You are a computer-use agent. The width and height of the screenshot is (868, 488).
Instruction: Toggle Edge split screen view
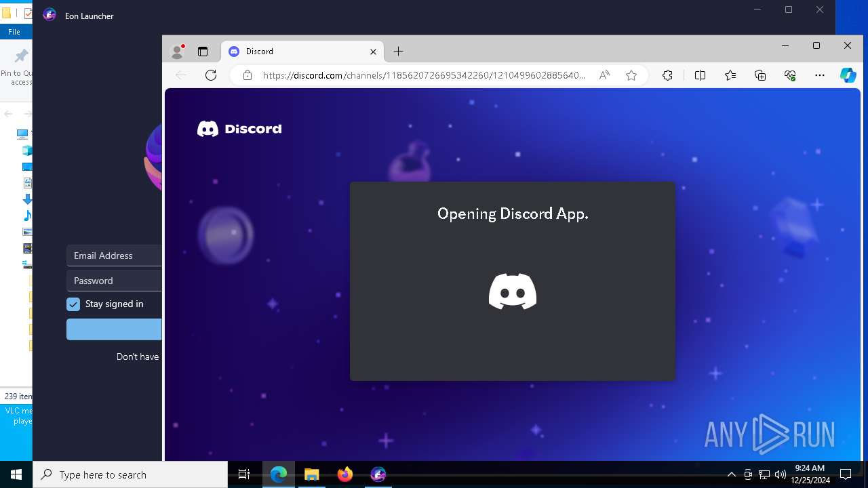click(700, 75)
